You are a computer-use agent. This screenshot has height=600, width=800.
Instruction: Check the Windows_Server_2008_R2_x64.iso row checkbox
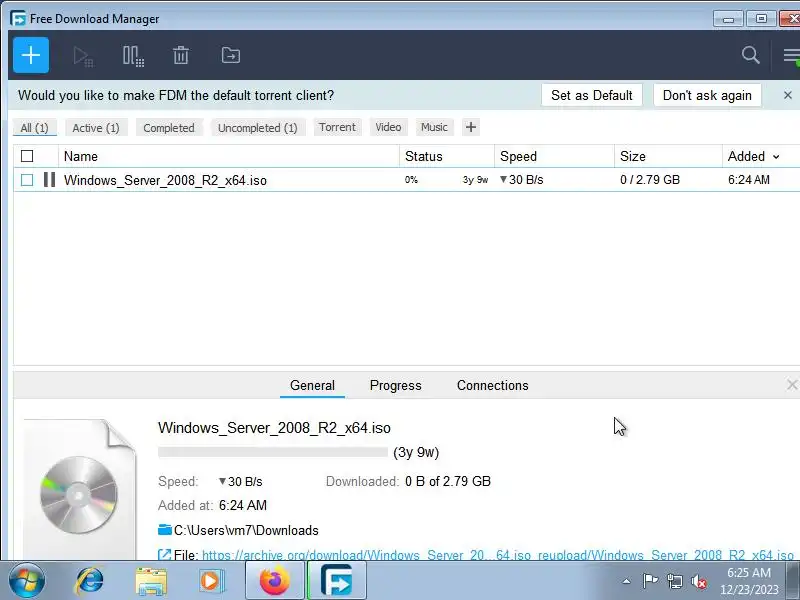27,180
